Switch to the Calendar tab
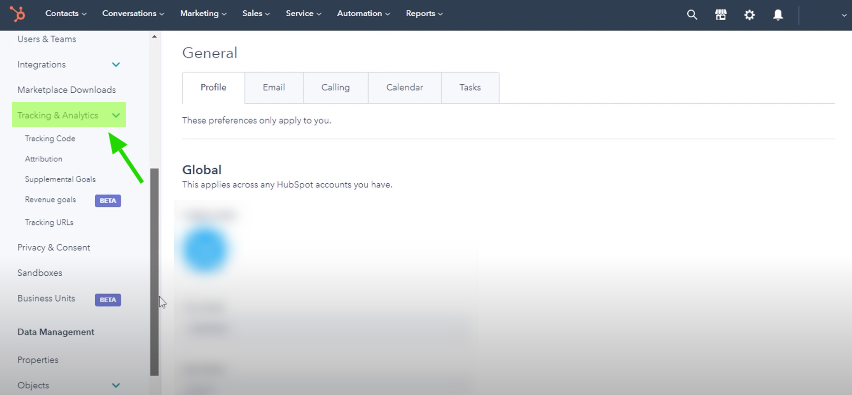 [x=404, y=87]
